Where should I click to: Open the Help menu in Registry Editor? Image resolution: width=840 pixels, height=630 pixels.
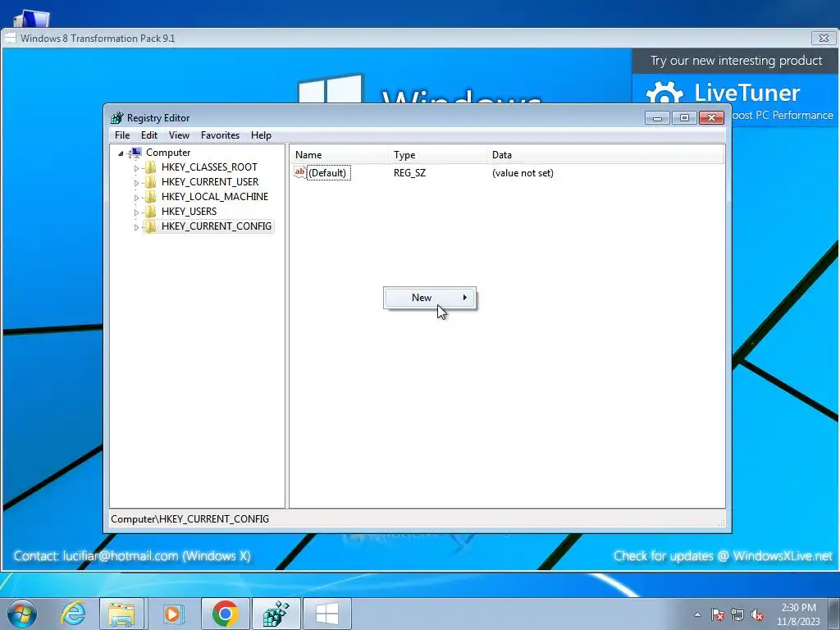(261, 135)
